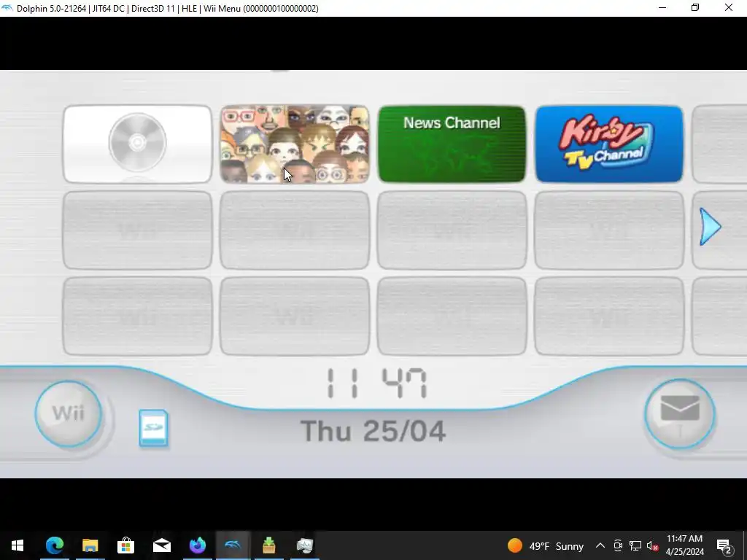This screenshot has height=560, width=747.
Task: Click the muted volume tray icon
Action: coord(653,545)
